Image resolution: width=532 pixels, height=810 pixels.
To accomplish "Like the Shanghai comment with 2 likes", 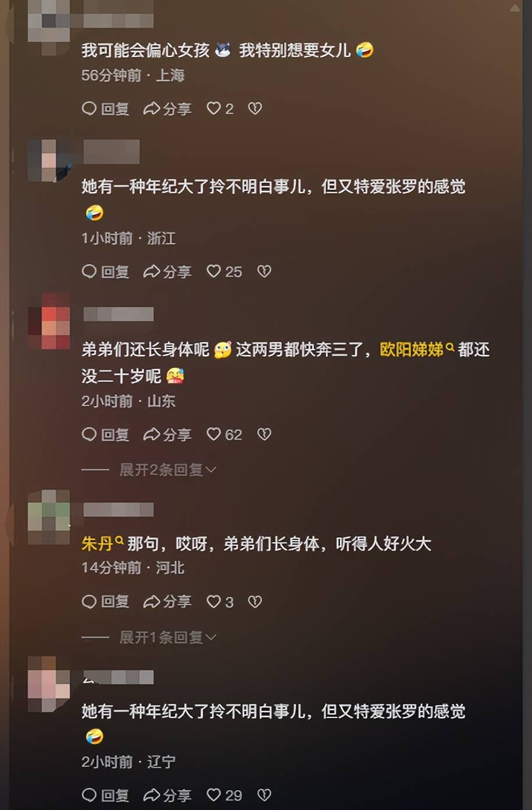I will (220, 109).
